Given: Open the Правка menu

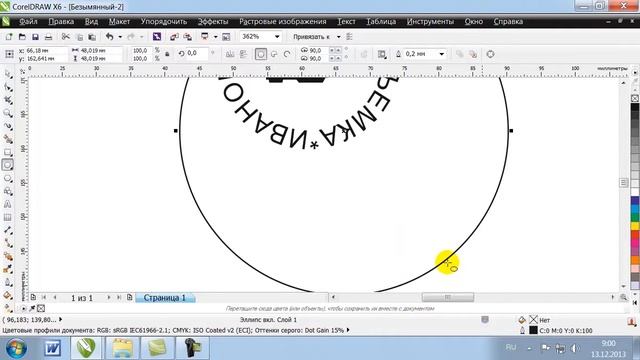Looking at the screenshot, I should tap(61, 22).
